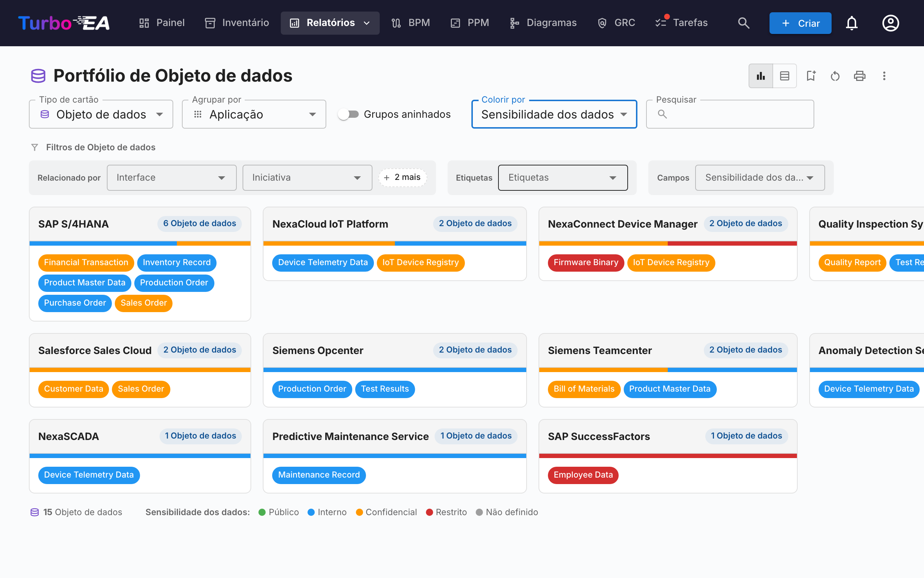Click the database icon beside 15 Objeto de dados

point(35,512)
